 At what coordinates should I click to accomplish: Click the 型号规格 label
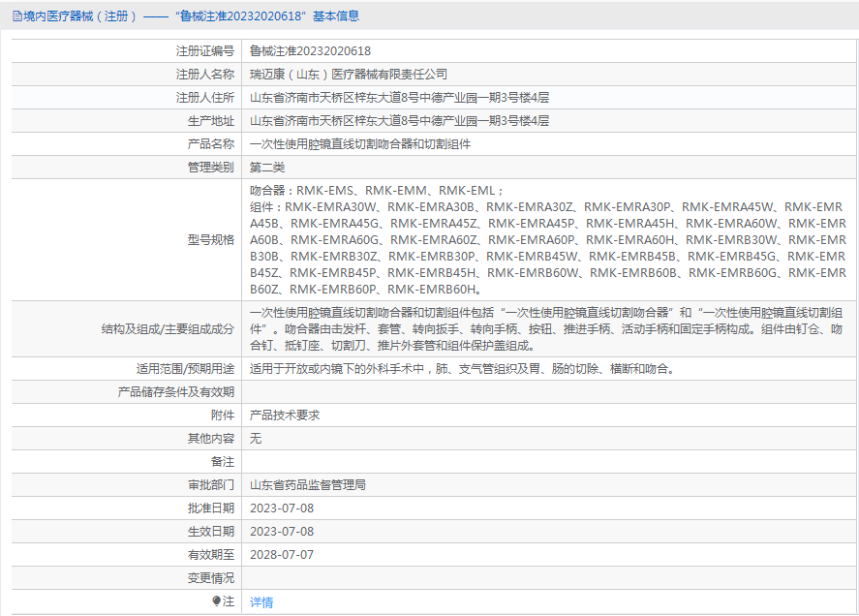[x=211, y=239]
